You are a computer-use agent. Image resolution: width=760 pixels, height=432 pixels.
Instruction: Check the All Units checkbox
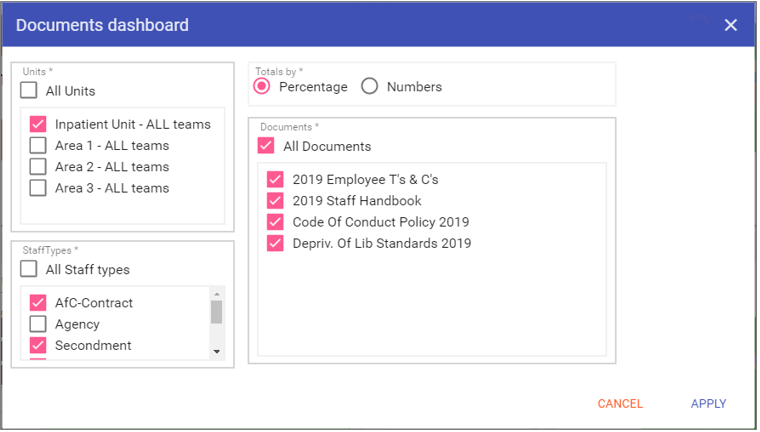click(x=30, y=91)
